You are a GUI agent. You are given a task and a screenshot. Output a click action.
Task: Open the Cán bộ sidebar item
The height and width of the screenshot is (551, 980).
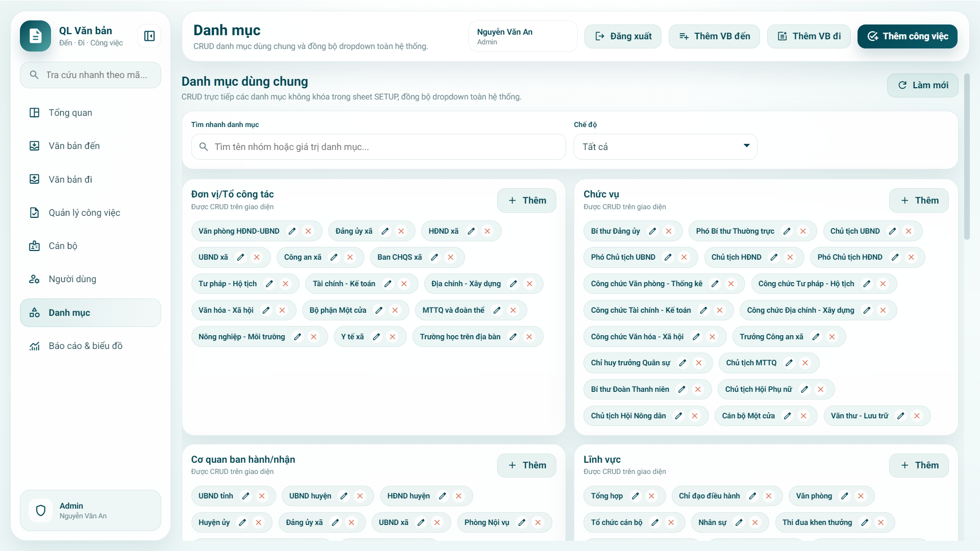coord(63,246)
